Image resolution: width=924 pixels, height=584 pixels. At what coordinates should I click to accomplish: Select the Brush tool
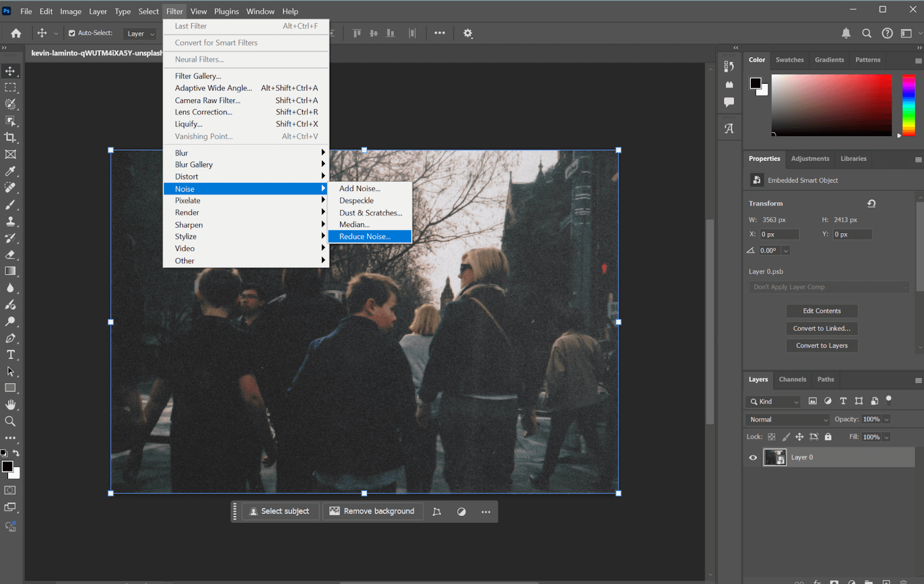tap(10, 204)
